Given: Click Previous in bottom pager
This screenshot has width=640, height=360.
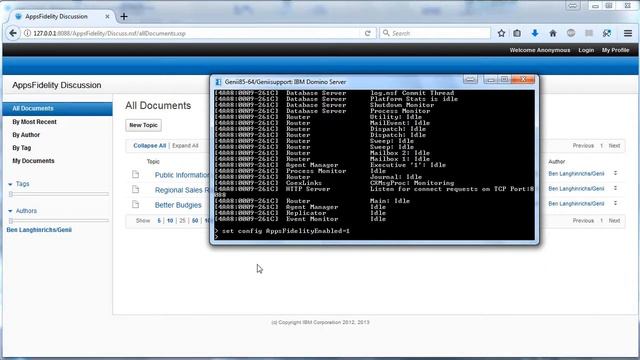Looking at the screenshot, I should click(x=583, y=221).
